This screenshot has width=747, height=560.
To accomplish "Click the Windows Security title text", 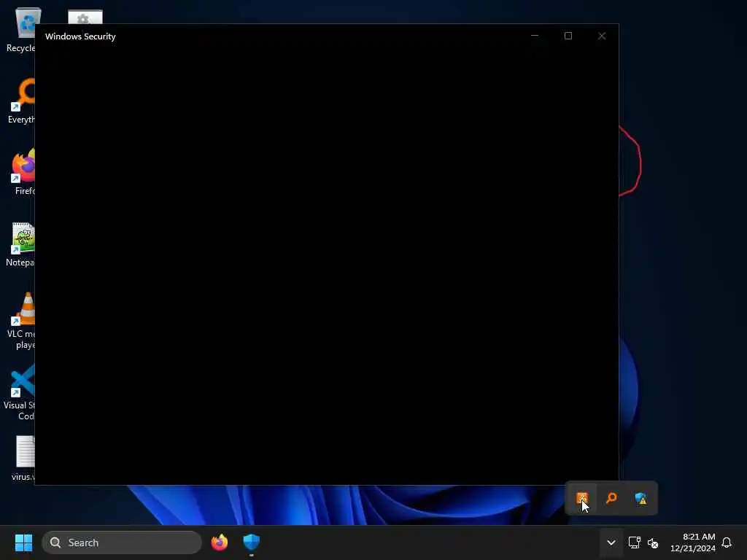I will [80, 36].
